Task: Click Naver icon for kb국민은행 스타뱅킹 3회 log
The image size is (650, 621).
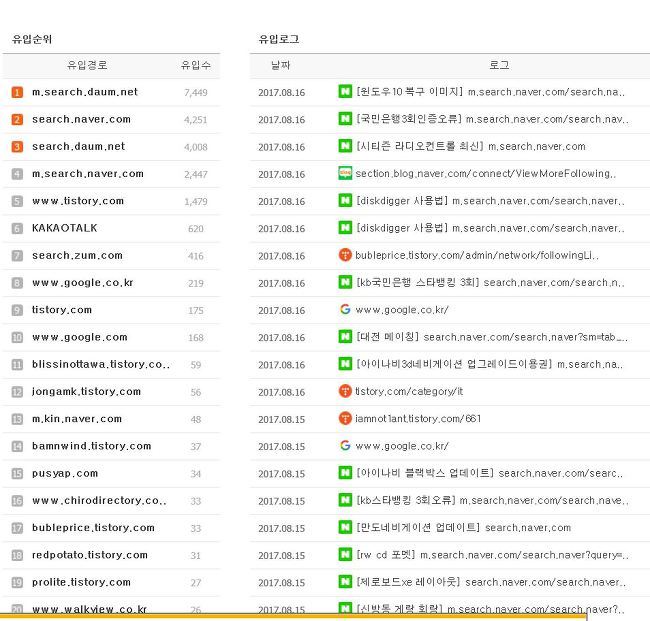Action: [345, 282]
